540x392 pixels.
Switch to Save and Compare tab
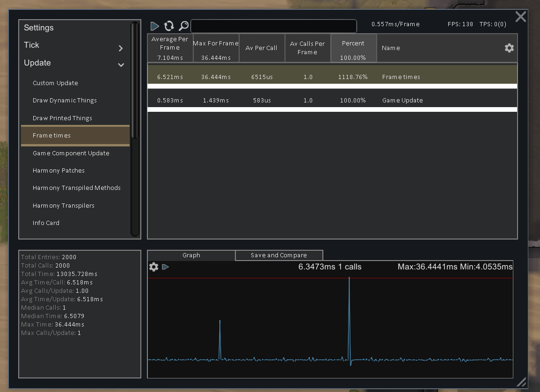279,255
